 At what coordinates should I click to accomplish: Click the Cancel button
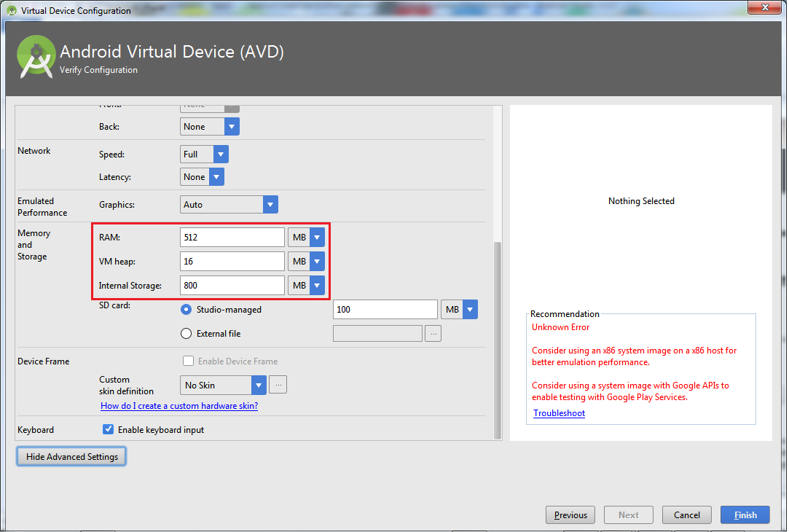tap(687, 515)
